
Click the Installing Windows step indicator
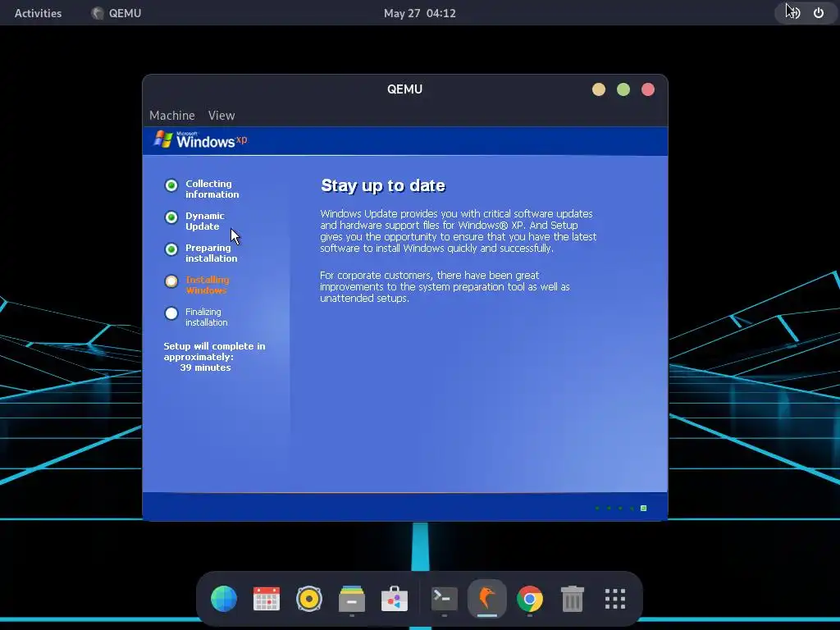[171, 281]
